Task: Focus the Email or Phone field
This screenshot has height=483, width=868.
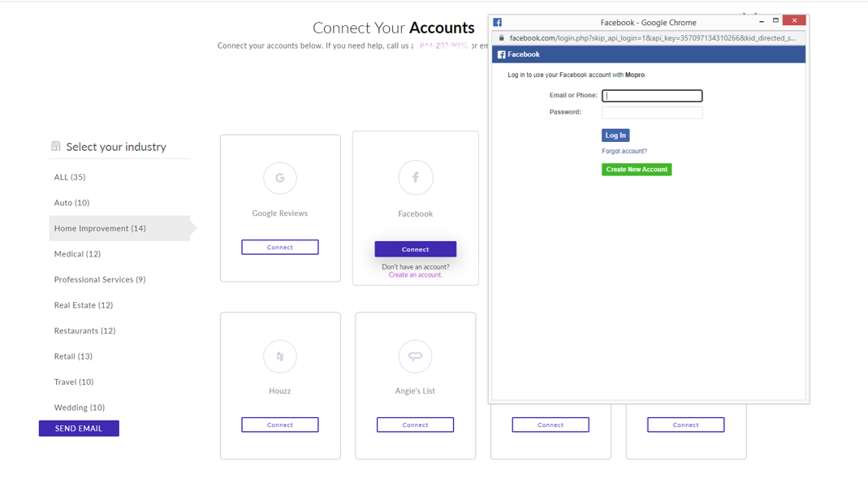Action: point(652,96)
